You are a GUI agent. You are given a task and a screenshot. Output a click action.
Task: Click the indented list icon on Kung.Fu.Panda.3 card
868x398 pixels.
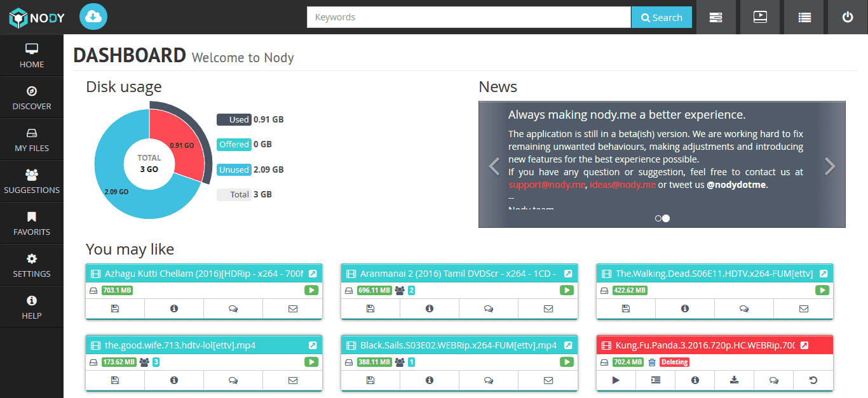coord(656,380)
